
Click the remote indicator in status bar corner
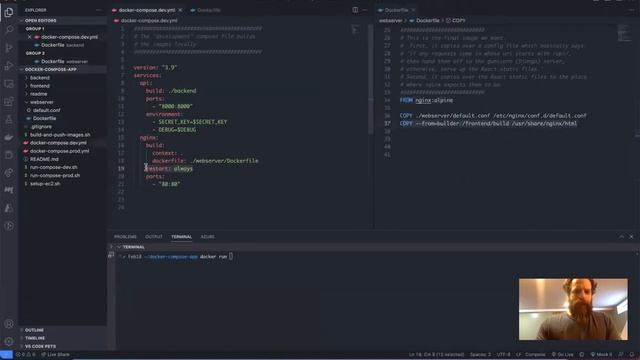pyautogui.click(x=6, y=354)
